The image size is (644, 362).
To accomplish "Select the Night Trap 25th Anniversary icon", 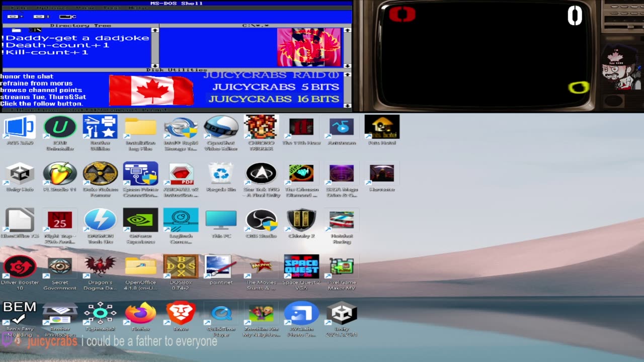I will [60, 226].
